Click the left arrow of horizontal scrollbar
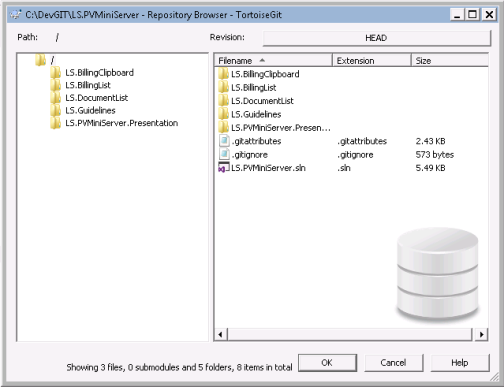504x387 pixels. pyautogui.click(x=220, y=334)
